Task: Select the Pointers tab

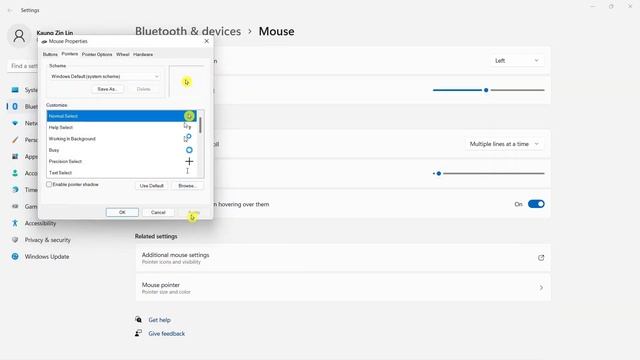Action: 70,54
